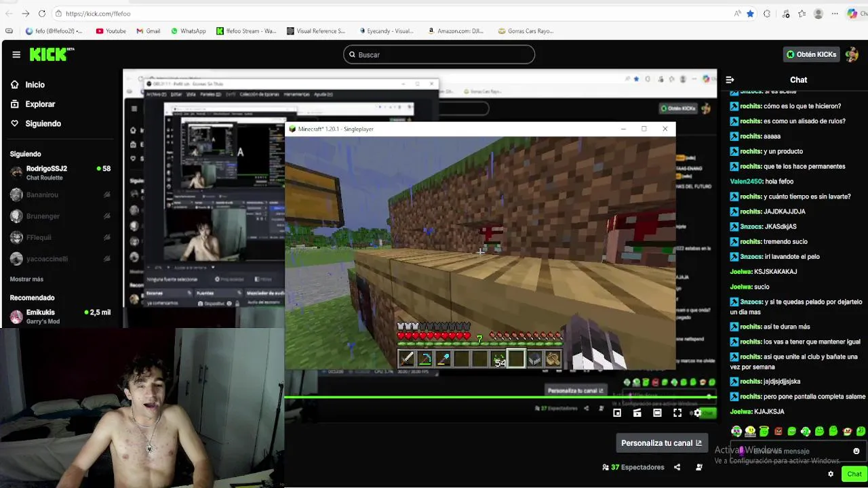Open fefo (@ffefoo2f) bookmark

click(x=54, y=31)
